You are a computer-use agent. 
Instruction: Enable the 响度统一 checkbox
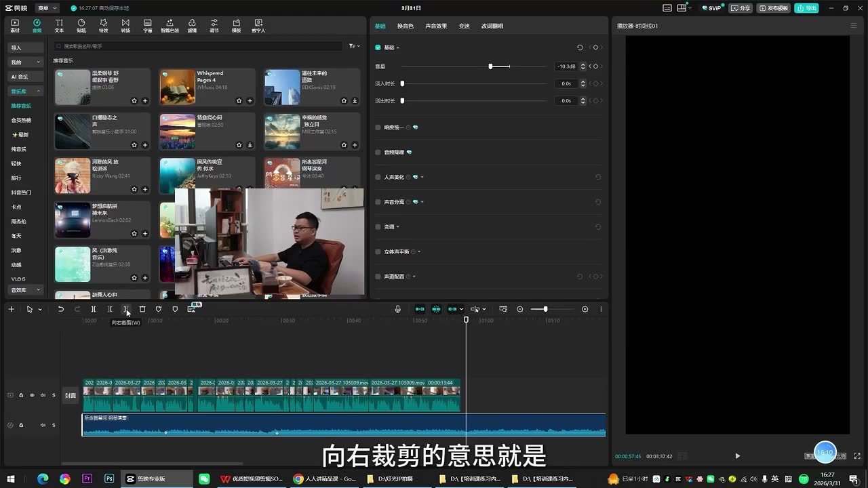coord(378,127)
